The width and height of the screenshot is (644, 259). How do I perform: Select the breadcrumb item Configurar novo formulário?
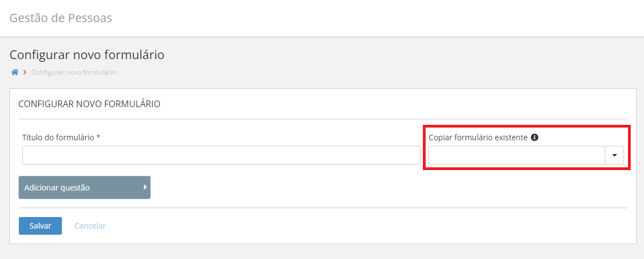pyautogui.click(x=74, y=72)
